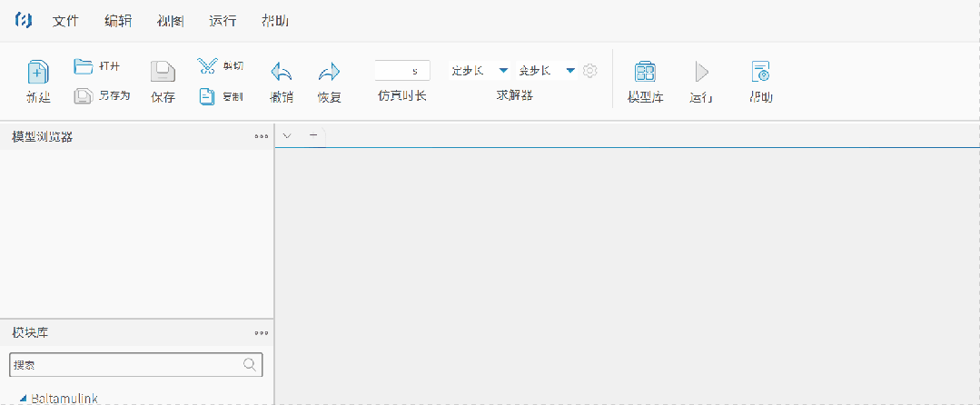Click the 另存为 (Save As) icon

(x=83, y=94)
